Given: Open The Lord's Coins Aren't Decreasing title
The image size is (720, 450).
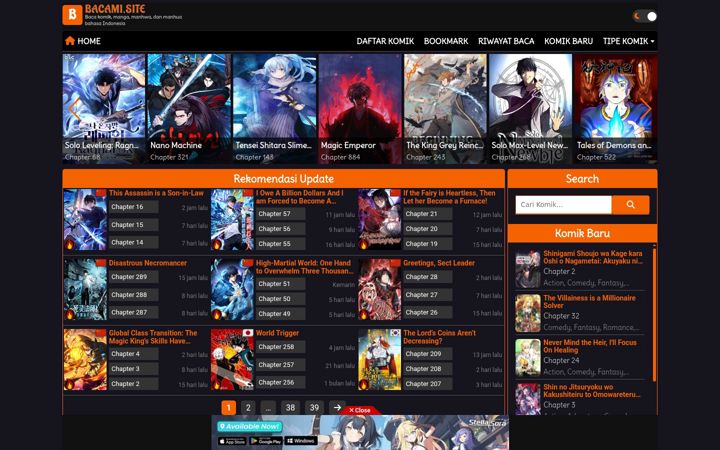Looking at the screenshot, I should [439, 337].
